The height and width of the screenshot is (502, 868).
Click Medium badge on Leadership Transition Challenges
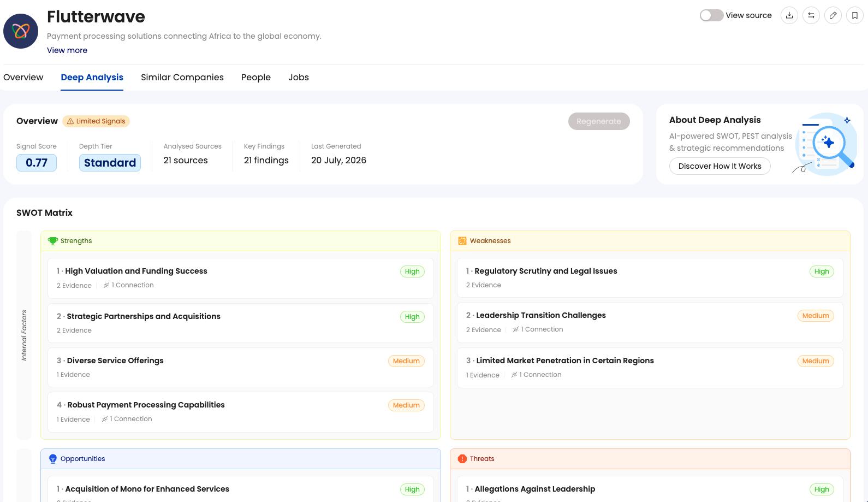click(x=816, y=316)
